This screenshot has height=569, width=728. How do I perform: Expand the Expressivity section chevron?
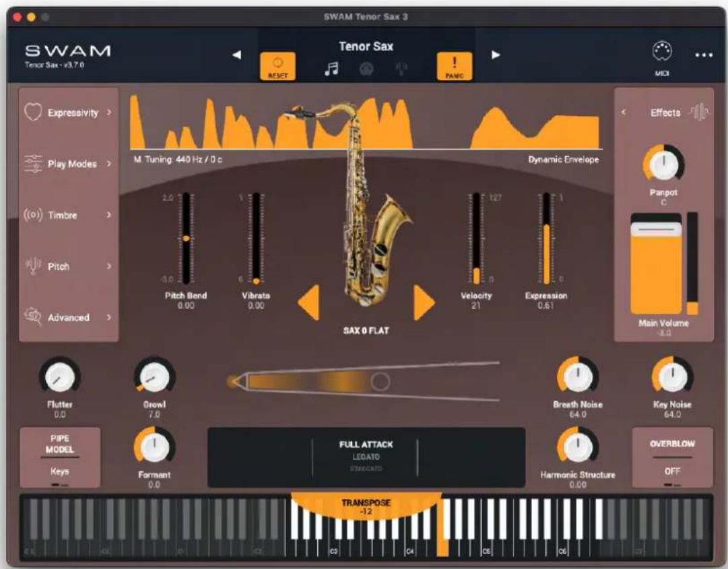pyautogui.click(x=109, y=112)
